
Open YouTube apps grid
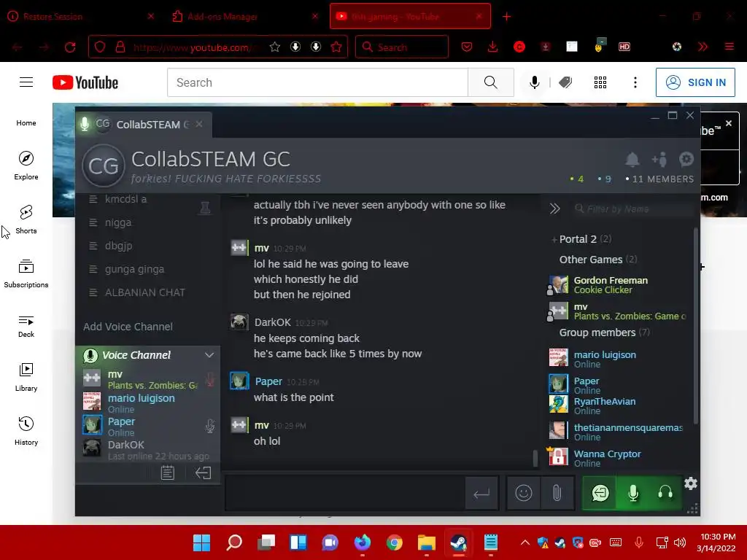tap(600, 82)
